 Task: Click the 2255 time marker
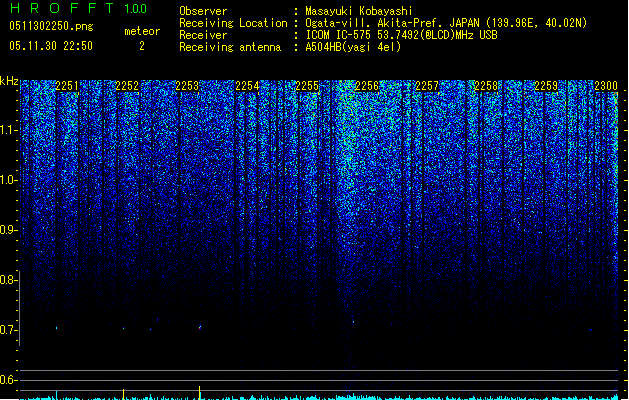(x=307, y=86)
